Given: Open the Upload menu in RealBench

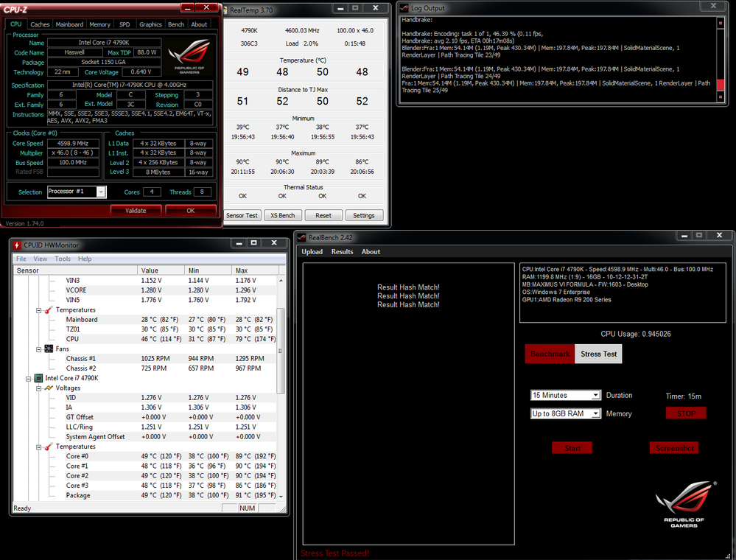Looking at the screenshot, I should click(x=312, y=251).
